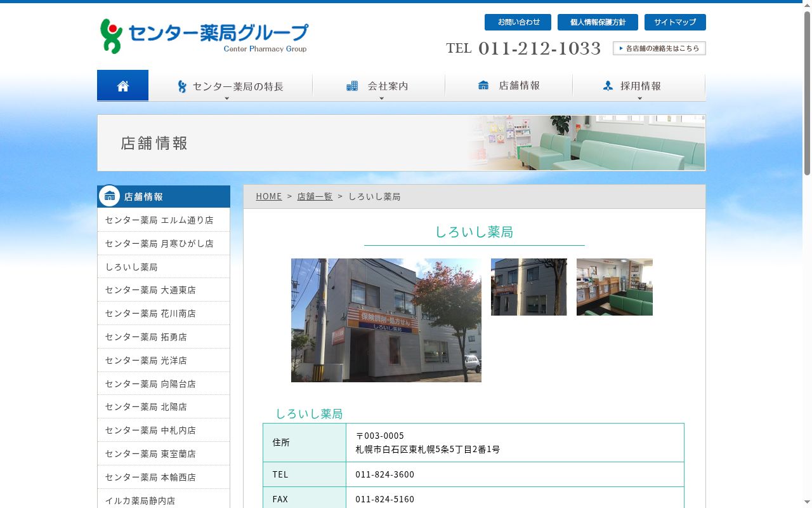
Task: Click the Center Pharmacy Group logo
Action: [x=204, y=36]
